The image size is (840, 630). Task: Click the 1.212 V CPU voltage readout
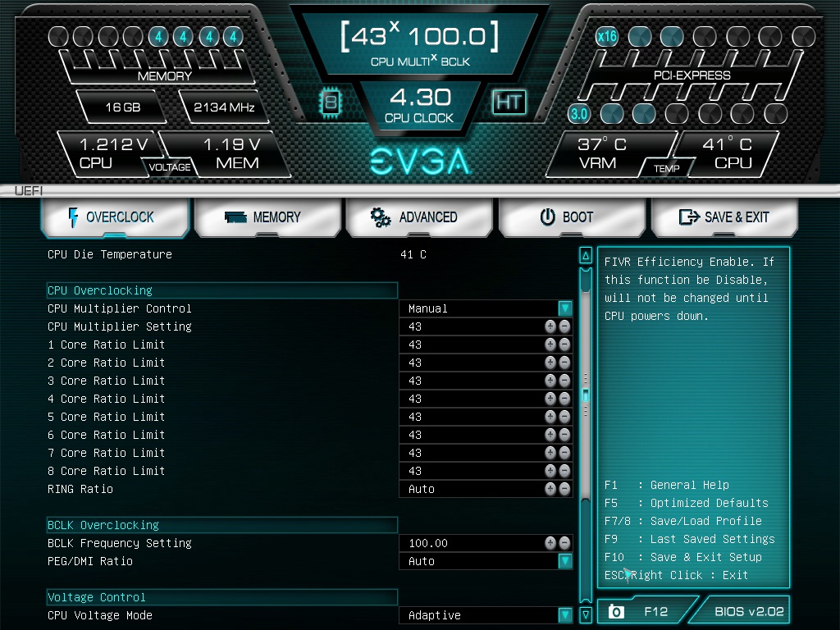coord(109,153)
